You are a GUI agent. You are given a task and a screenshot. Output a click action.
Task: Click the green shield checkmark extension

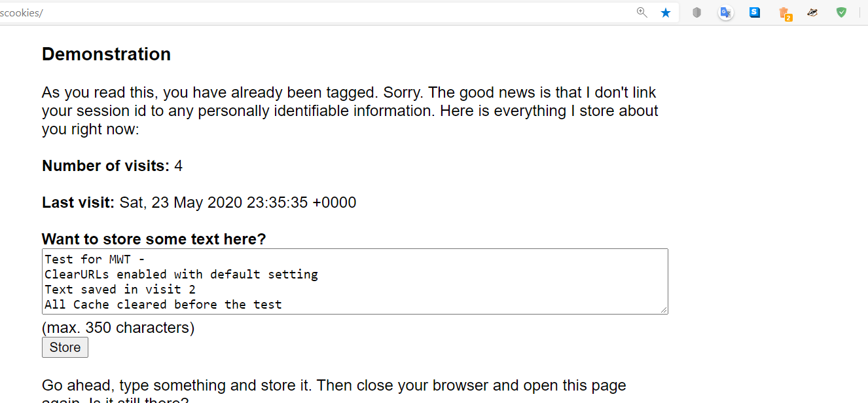click(842, 12)
